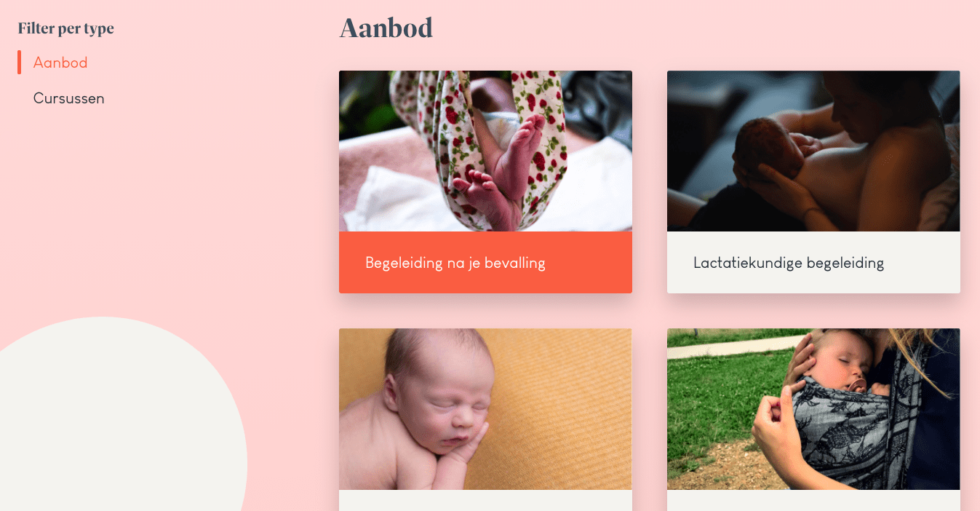
Task: Click caption strip below sleeping newborn photo
Action: (x=485, y=501)
